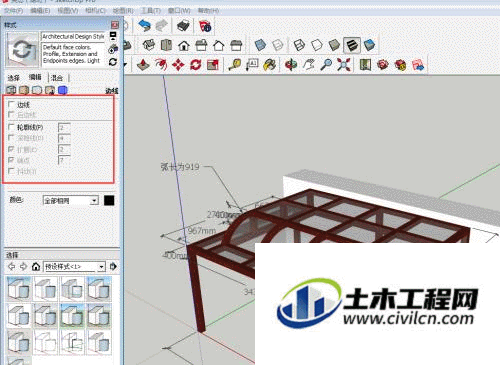Image resolution: width=500 pixels, height=365 pixels.
Task: Uncheck the 端点 endpoints checkbox
Action: [x=11, y=160]
